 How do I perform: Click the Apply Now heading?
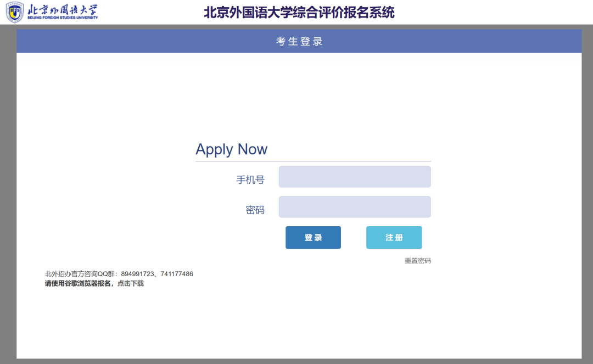[x=232, y=149]
